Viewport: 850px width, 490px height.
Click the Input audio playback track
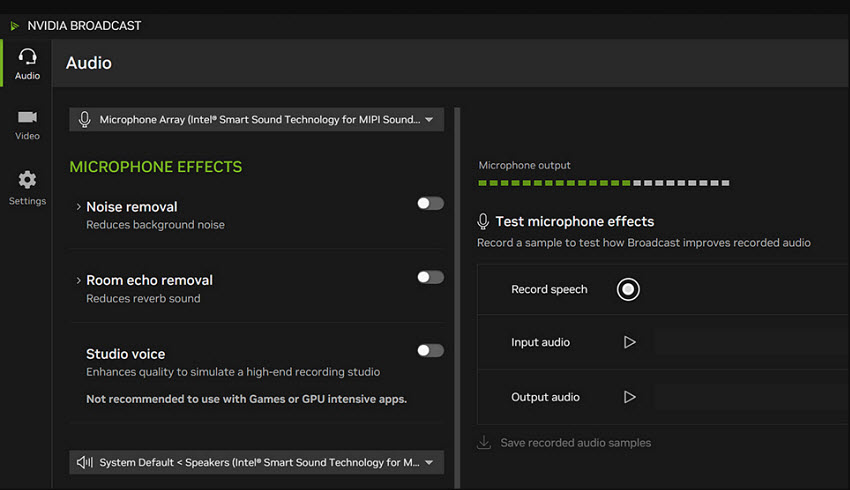click(751, 343)
